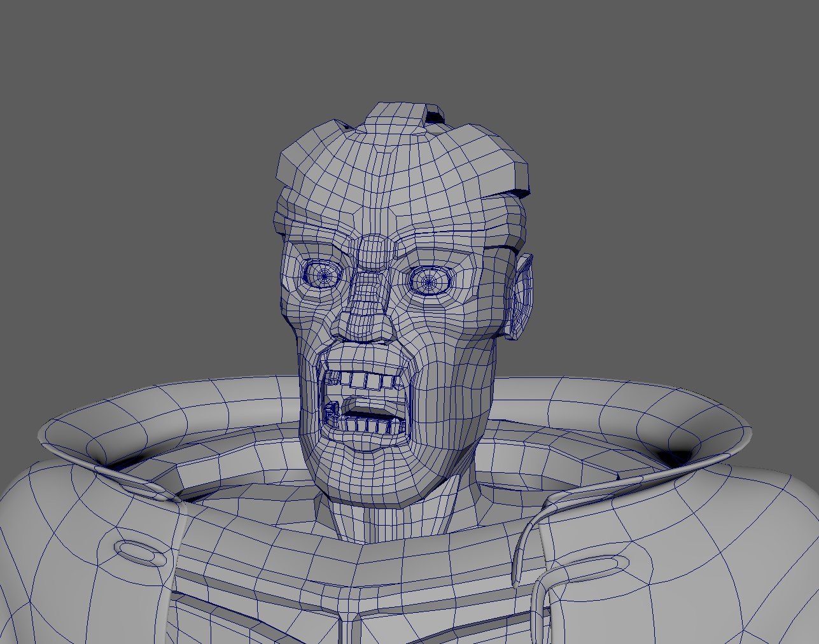819x644 pixels.
Task: Select the character's right-side eye mesh
Action: [x=430, y=281]
